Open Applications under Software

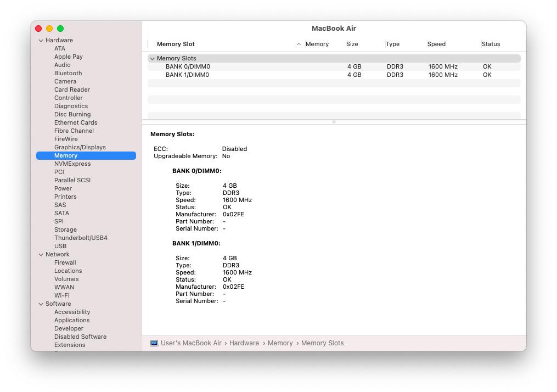[x=72, y=320]
